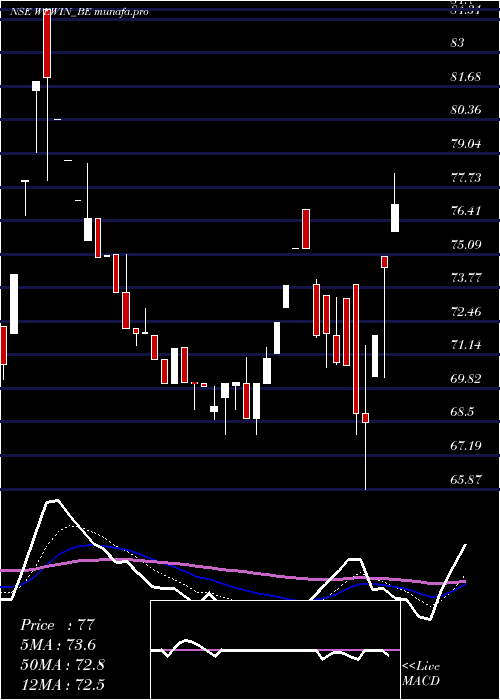
Task: Click the 65.87 price level label
Action: [466, 479]
